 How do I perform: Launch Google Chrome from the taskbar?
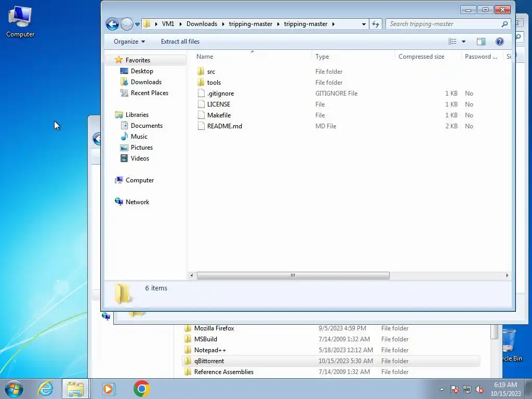pyautogui.click(x=141, y=389)
